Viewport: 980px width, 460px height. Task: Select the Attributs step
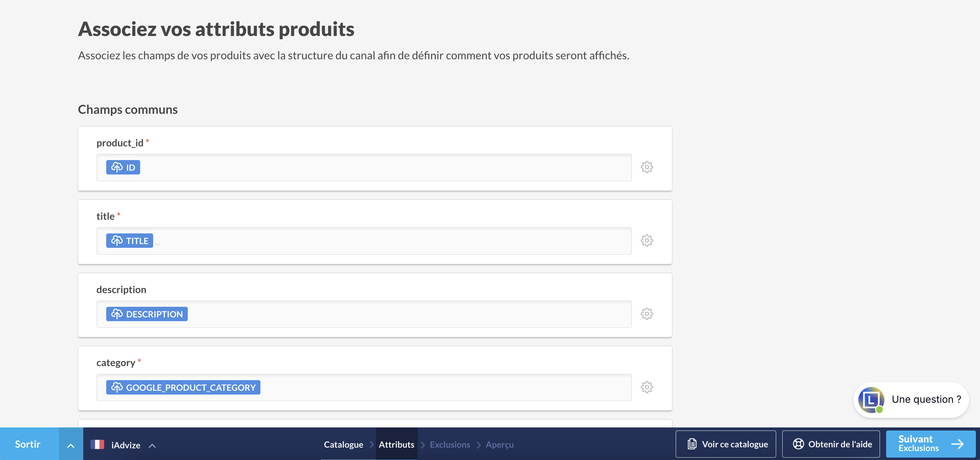coord(396,445)
